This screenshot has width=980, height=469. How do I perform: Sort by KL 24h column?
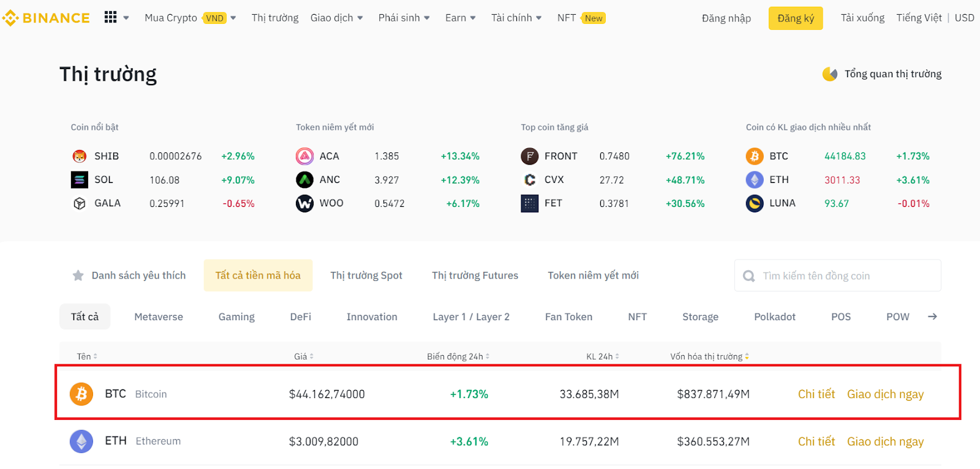pos(603,356)
